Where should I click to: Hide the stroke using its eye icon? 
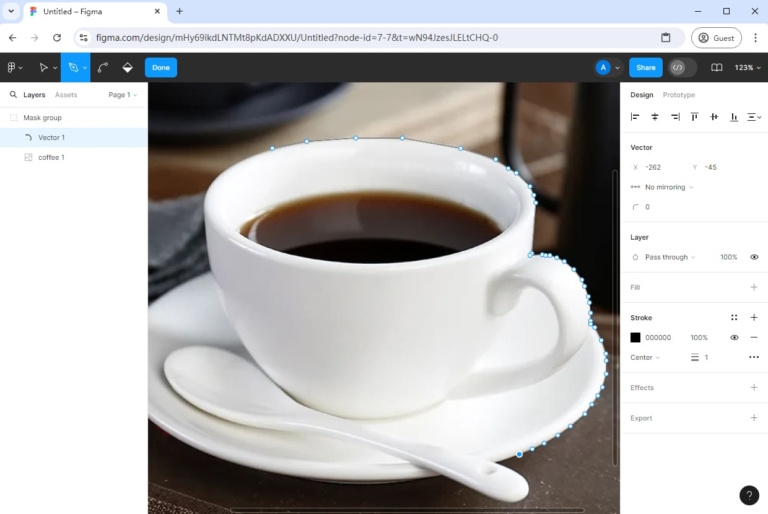click(734, 338)
